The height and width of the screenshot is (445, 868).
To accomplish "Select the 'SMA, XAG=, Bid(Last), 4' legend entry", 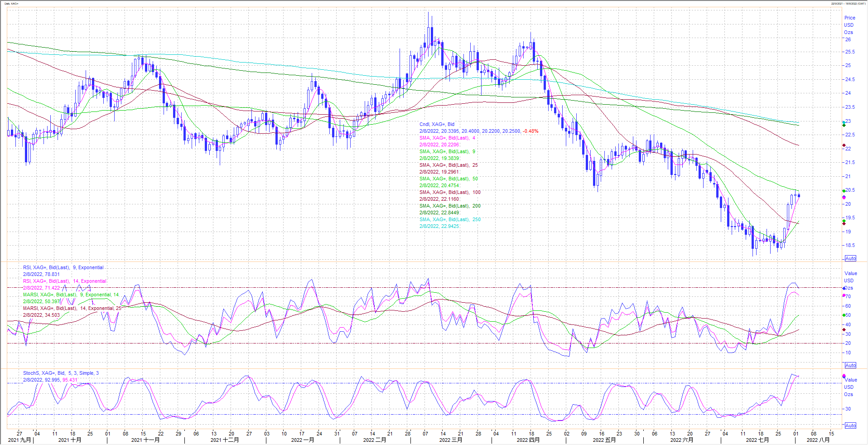I will point(447,138).
